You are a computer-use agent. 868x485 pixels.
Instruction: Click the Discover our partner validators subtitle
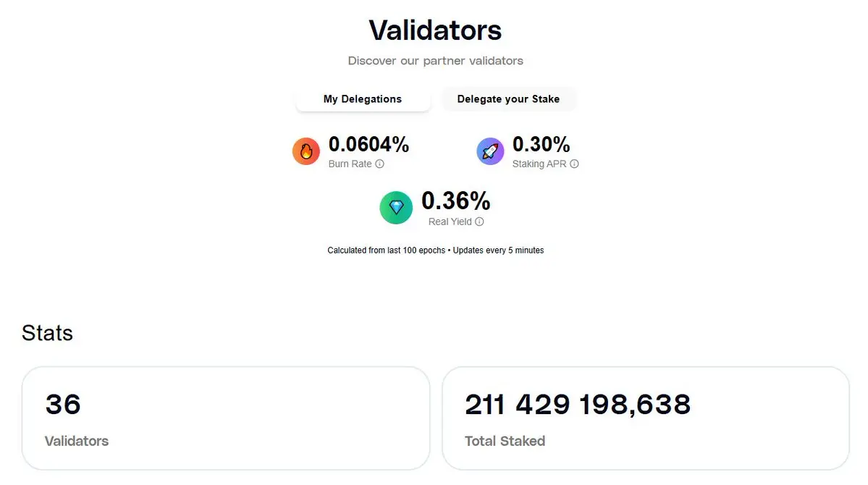tap(435, 61)
